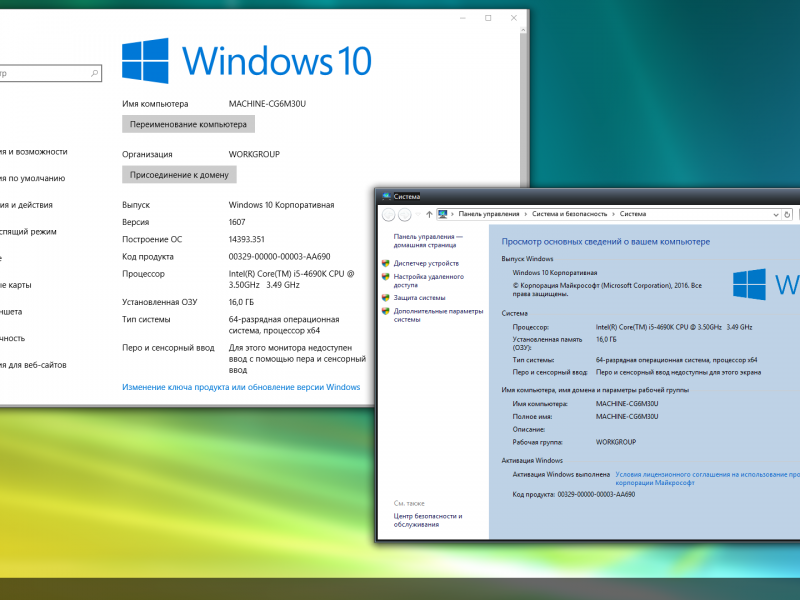Expand chevron after 'Система и безопасность' breadcrumb
The width and height of the screenshot is (800, 600).
click(x=613, y=214)
